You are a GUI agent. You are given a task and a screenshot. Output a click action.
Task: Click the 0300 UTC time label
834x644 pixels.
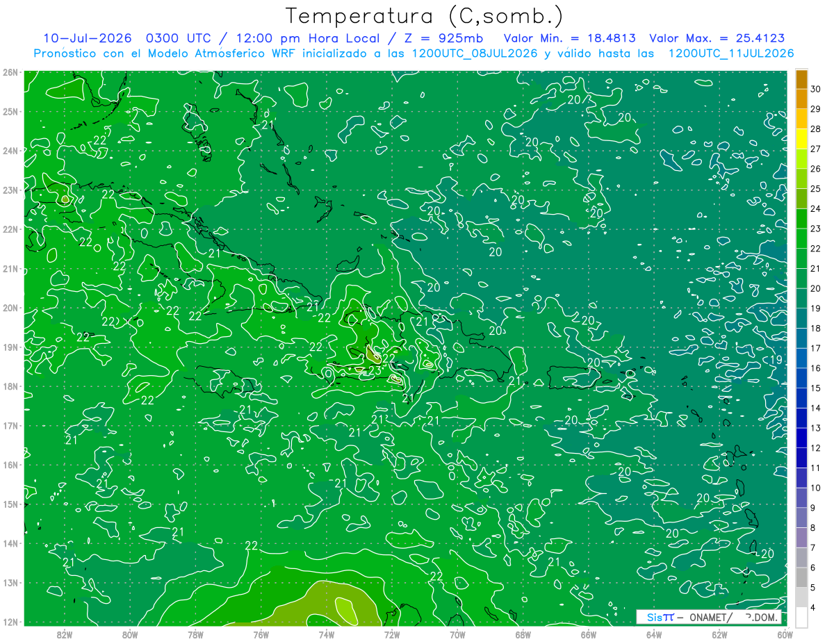click(x=177, y=38)
